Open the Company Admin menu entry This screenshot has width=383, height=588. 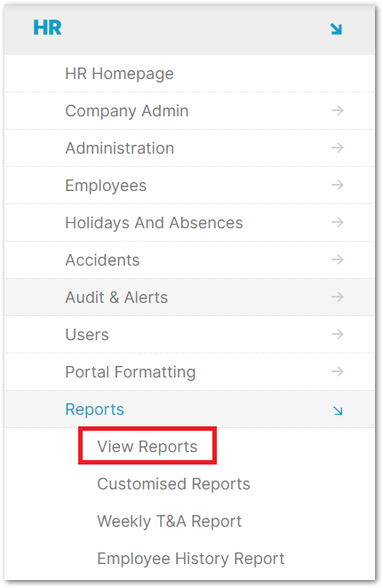click(x=127, y=111)
